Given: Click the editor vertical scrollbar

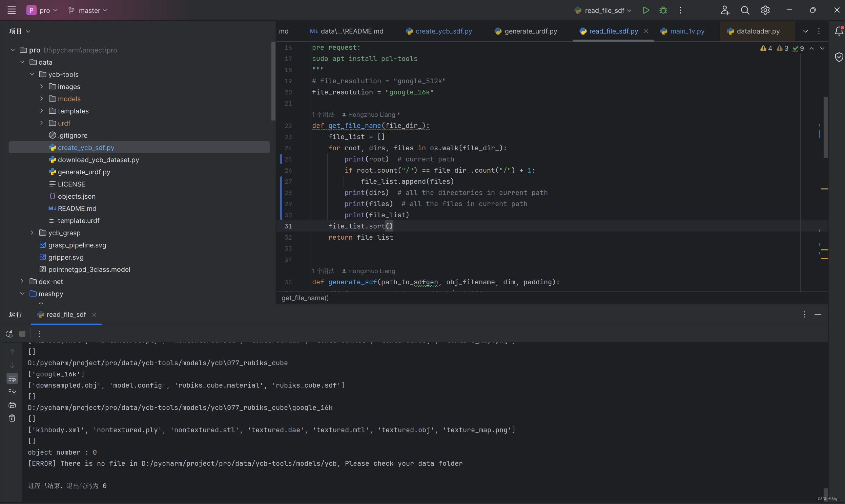Looking at the screenshot, I should 825,128.
